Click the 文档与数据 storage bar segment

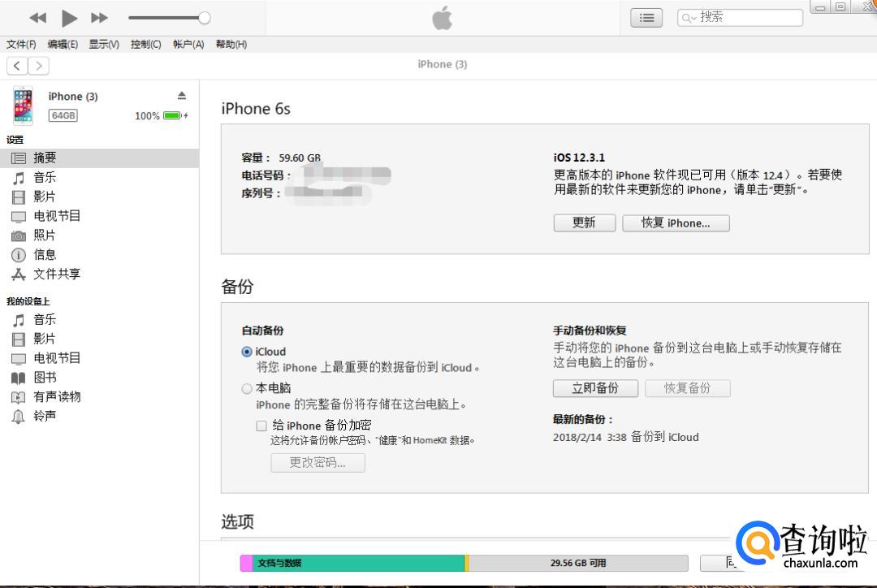pyautogui.click(x=359, y=563)
